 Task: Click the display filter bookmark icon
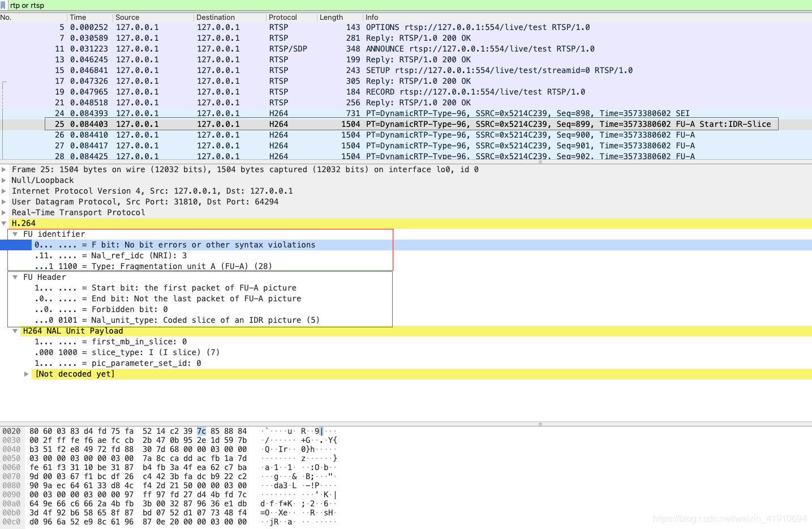point(3,5)
